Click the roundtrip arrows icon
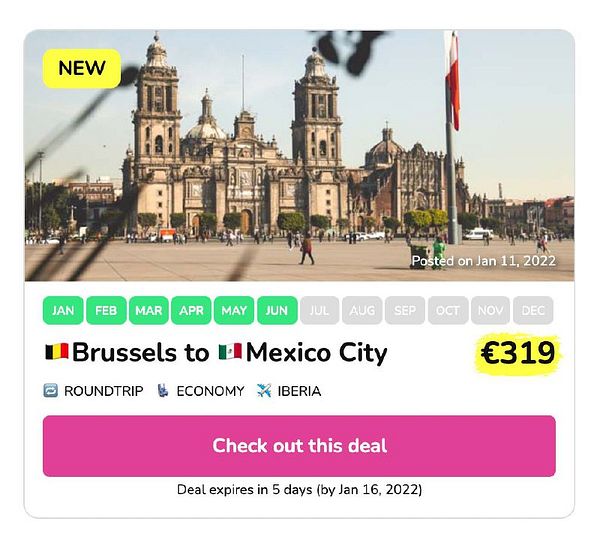The height and width of the screenshot is (542, 600). point(51,391)
